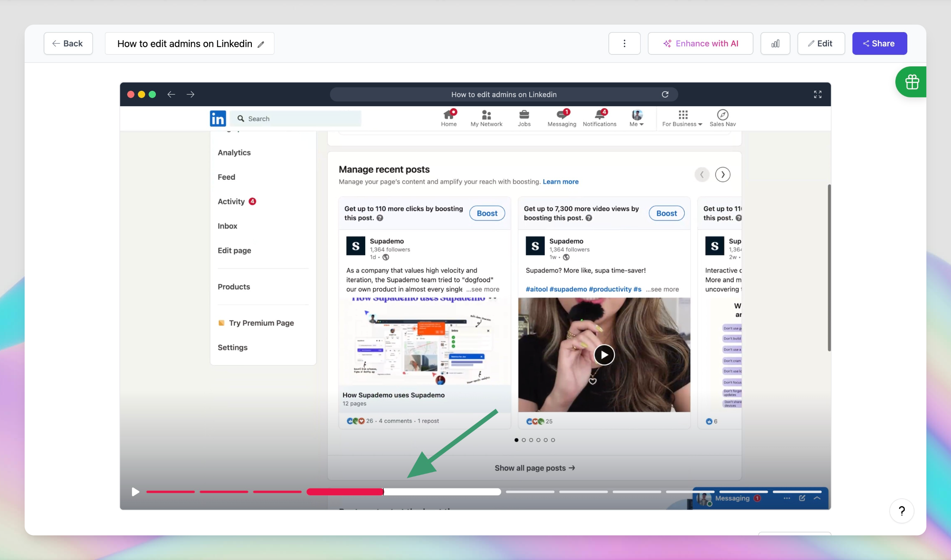
Task: Click the Learn more link
Action: pos(560,182)
